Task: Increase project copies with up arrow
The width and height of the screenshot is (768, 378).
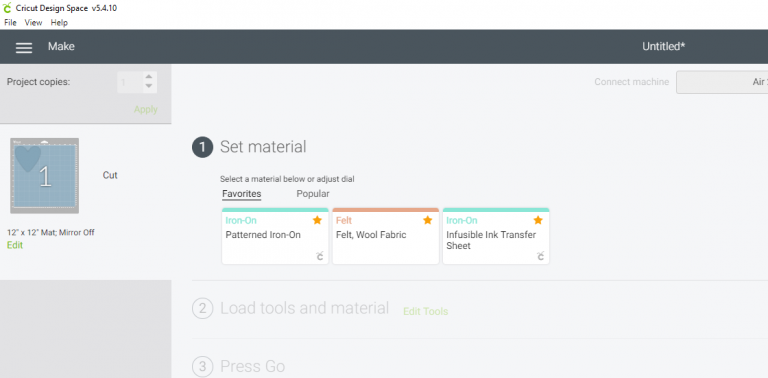Action: tap(149, 77)
